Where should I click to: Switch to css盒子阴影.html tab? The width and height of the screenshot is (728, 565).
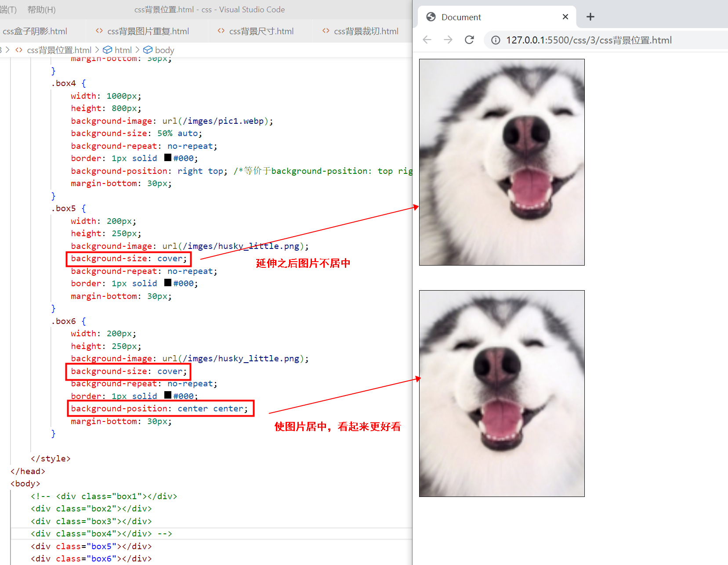click(35, 31)
